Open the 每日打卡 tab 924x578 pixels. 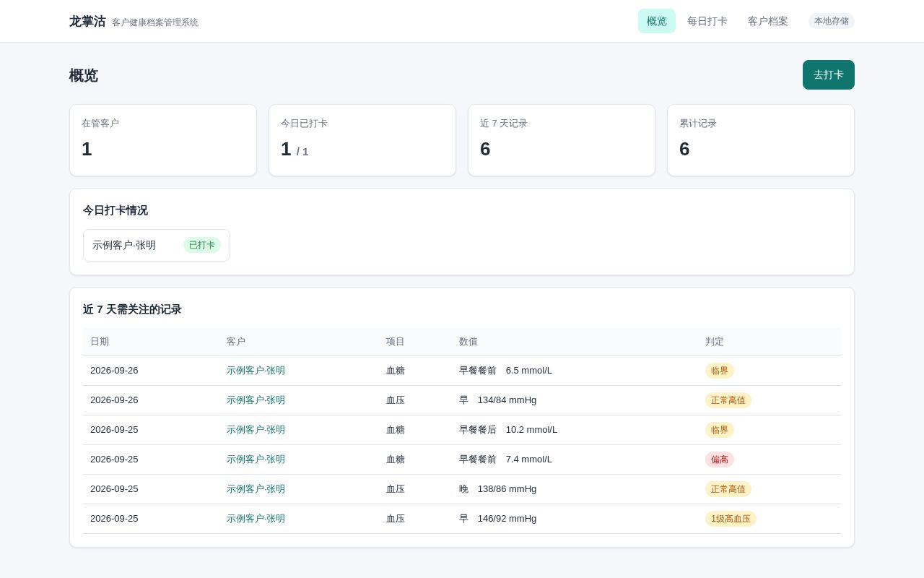(707, 21)
